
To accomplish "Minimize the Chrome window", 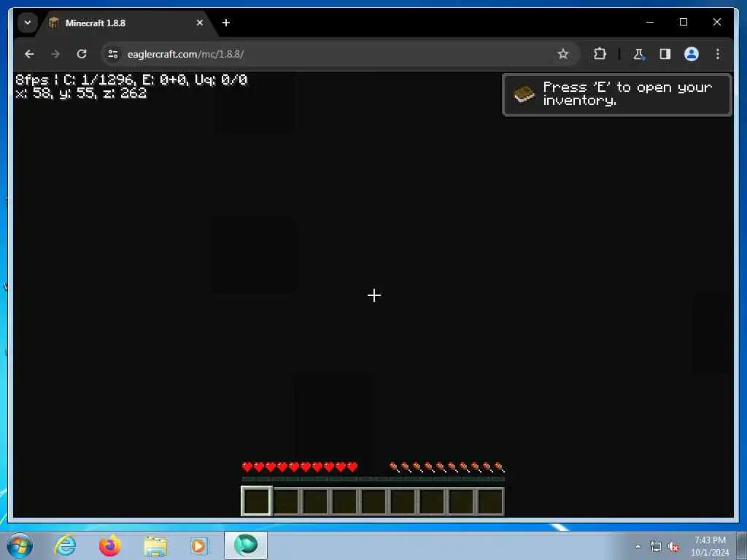I will pyautogui.click(x=649, y=22).
